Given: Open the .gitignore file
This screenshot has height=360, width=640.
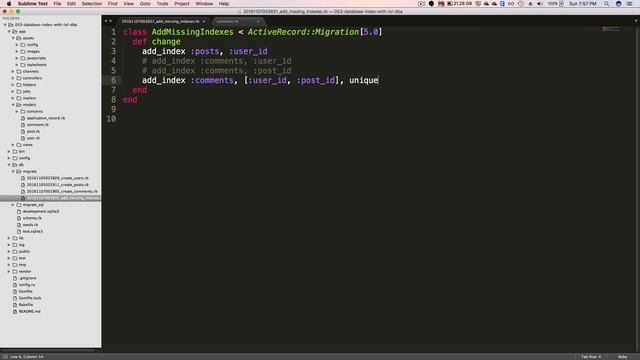Looking at the screenshot, I should (x=28, y=278).
